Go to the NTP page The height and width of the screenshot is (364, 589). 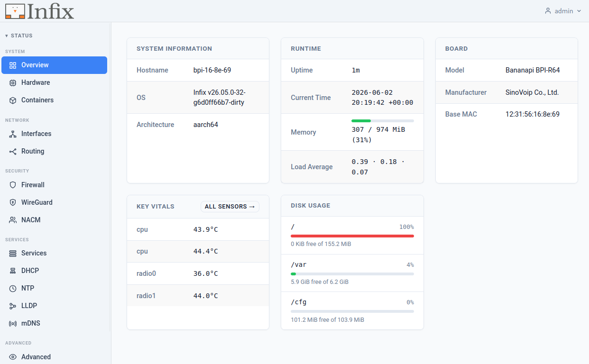[x=54, y=288]
